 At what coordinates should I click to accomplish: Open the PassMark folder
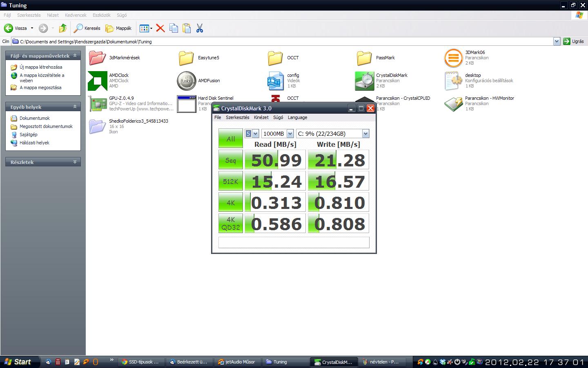pyautogui.click(x=364, y=58)
